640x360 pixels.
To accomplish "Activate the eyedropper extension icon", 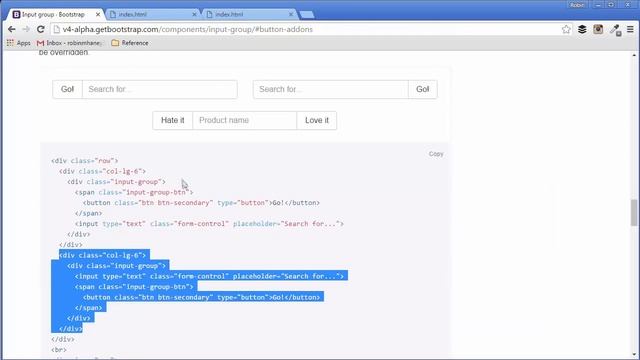I will click(615, 30).
